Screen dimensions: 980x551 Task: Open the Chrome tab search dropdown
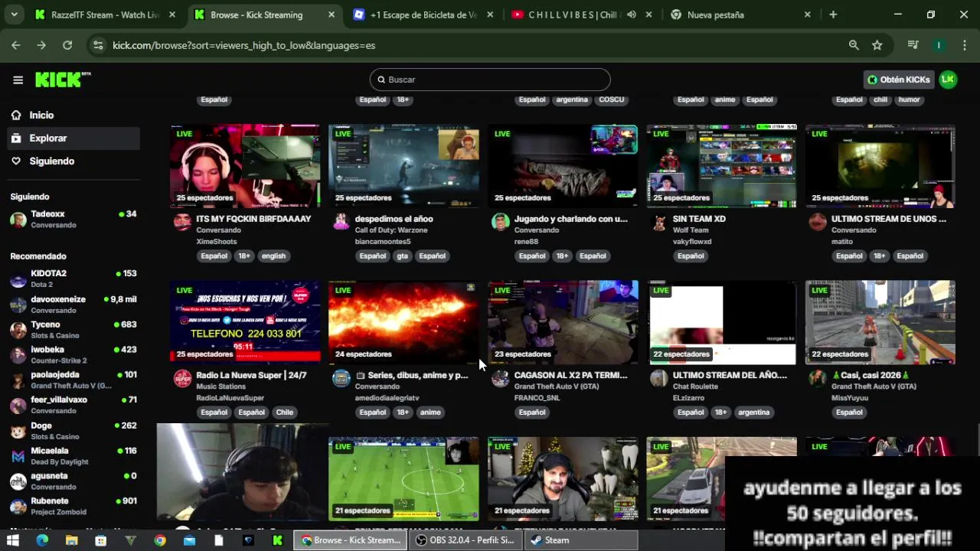14,15
